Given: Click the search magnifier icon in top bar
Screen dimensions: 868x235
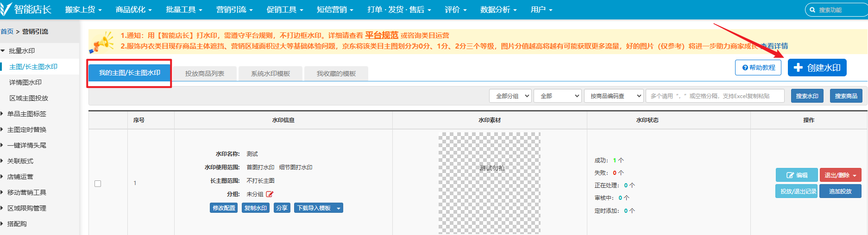Looking at the screenshot, I should click(x=812, y=10).
